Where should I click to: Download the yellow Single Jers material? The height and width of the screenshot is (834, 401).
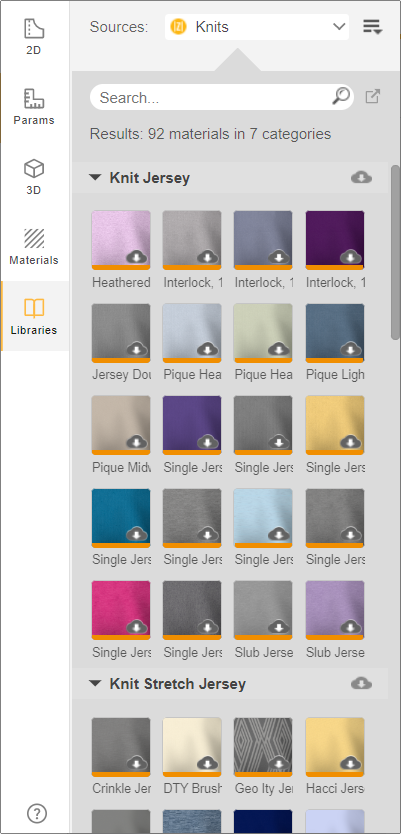tap(350, 443)
